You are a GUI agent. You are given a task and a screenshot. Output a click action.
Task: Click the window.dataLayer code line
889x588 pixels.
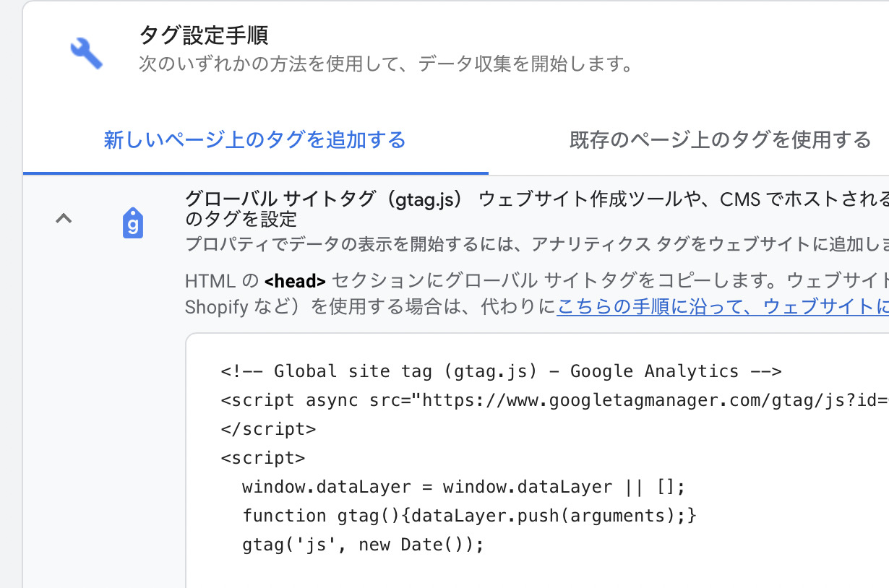[464, 487]
